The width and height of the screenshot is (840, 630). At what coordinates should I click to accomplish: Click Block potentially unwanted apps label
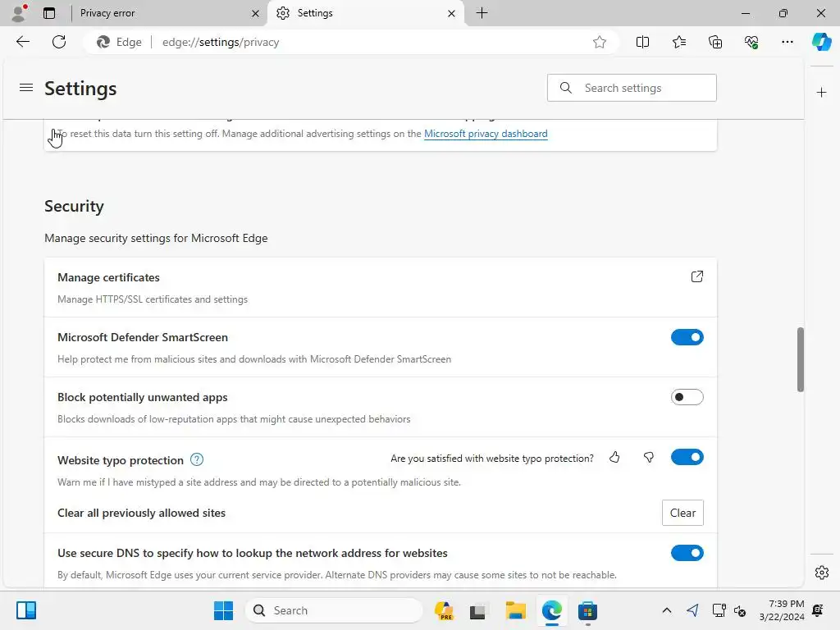pos(143,397)
